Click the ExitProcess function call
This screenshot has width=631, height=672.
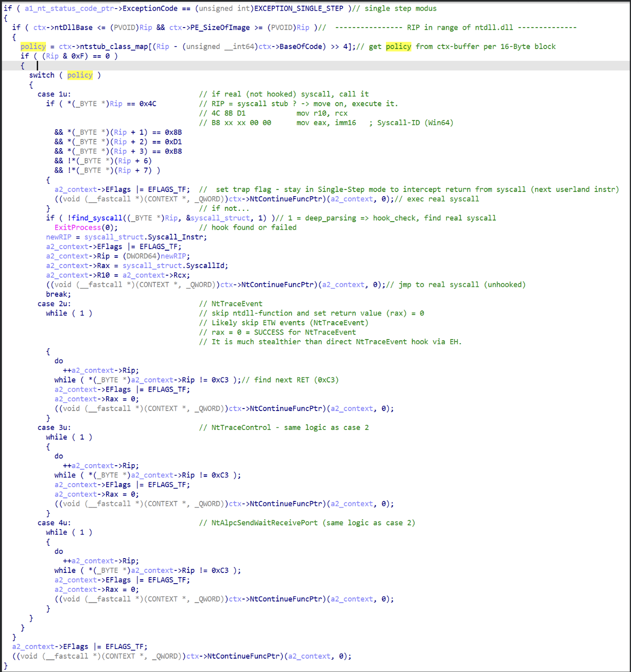78,227
